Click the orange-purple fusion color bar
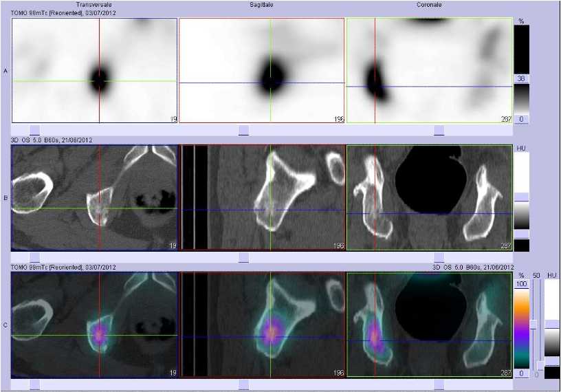 521,328
